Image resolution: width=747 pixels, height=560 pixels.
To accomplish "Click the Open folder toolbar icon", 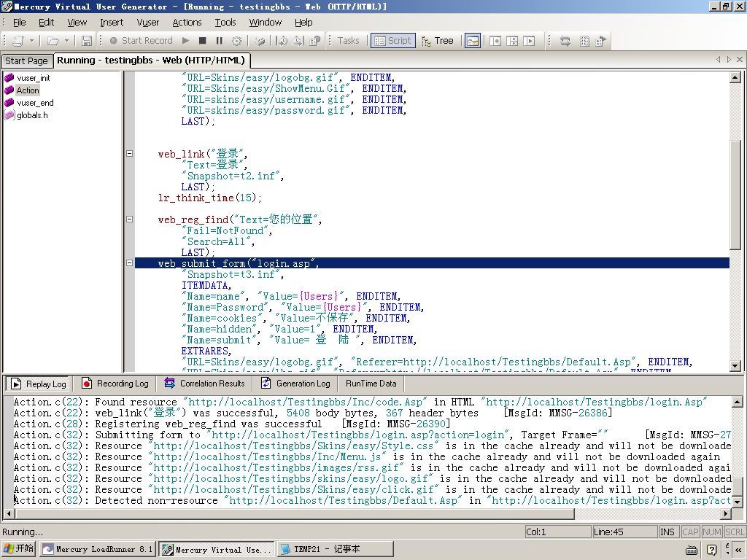I will pos(53,41).
